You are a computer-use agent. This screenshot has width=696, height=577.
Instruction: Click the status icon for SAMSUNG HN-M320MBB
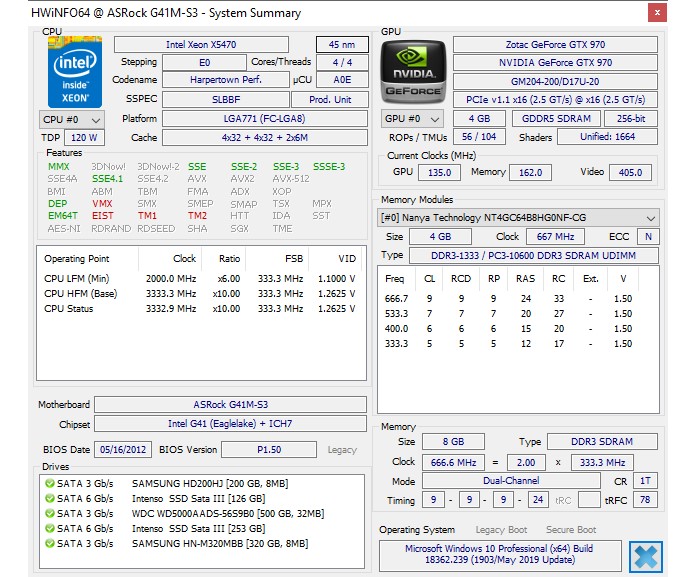[x=50, y=544]
